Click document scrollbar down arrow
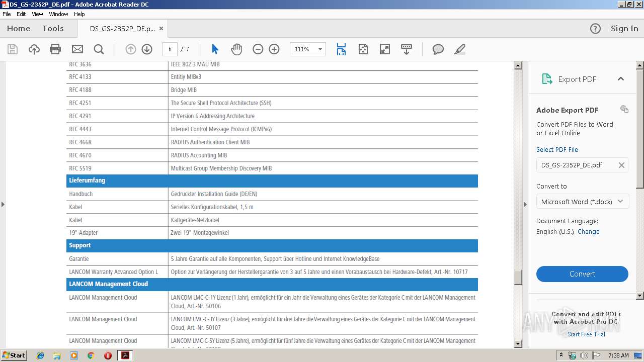Viewport: 644px width, 362px height. coord(518,344)
